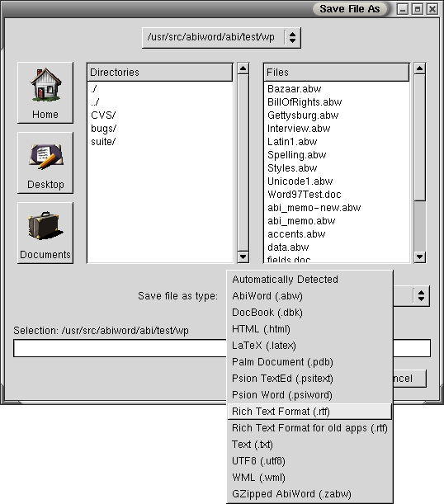Minimize the Save File As window
Screen dimensions: 444x504
pos(403,9)
